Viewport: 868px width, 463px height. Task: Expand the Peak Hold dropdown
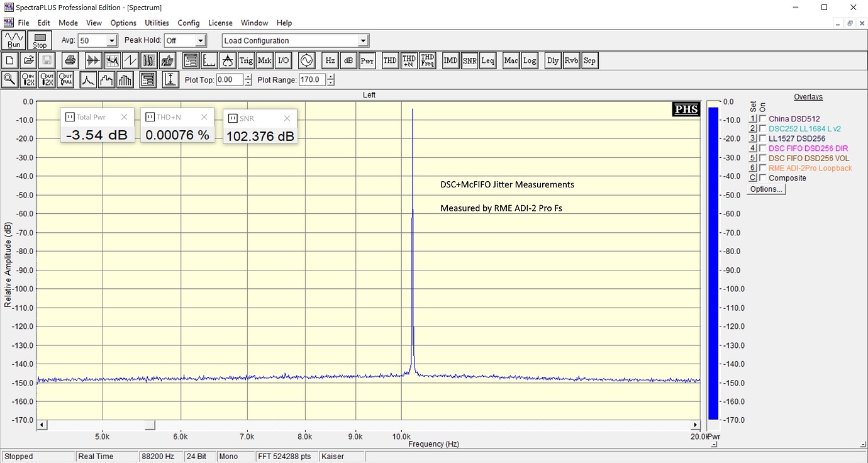coord(201,41)
